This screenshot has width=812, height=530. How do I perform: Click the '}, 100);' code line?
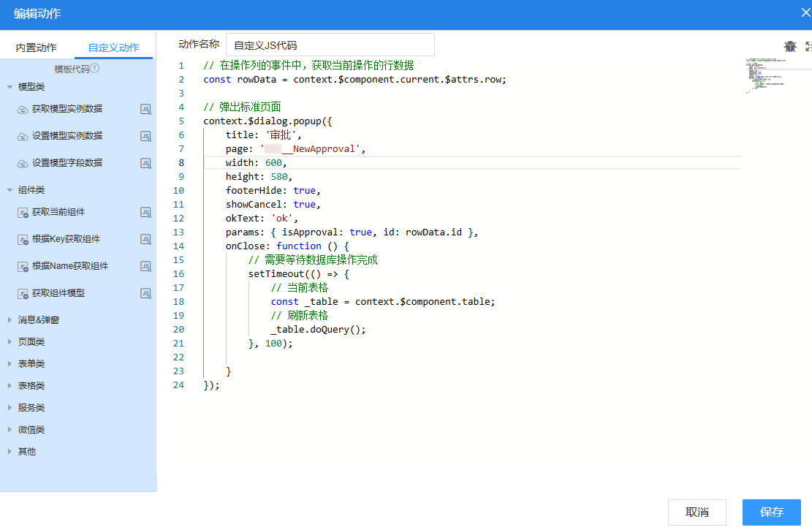270,344
